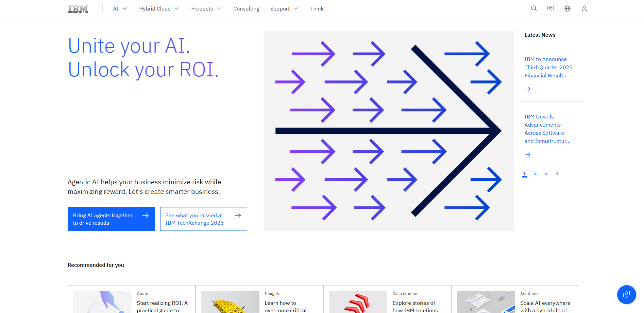The image size is (644, 313).
Task: Click arrow under Third-Quarter 2025 Financial Results
Action: click(x=528, y=89)
